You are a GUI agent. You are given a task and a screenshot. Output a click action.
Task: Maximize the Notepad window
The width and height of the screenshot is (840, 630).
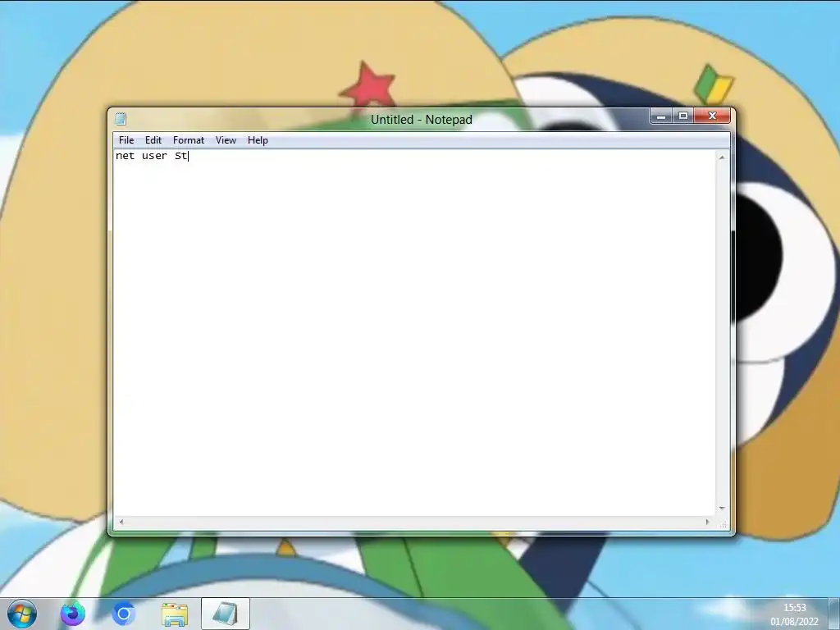point(683,116)
